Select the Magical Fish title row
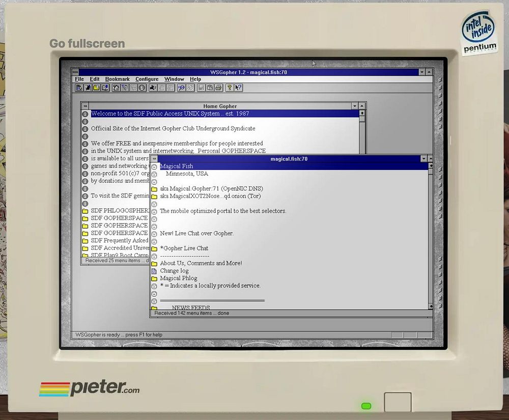Image resolution: width=509 pixels, height=420 pixels. pyautogui.click(x=294, y=166)
